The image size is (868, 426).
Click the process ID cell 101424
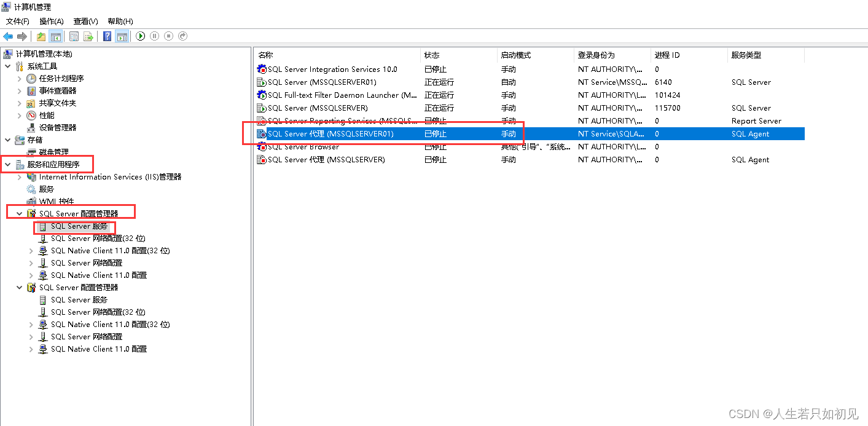(667, 95)
